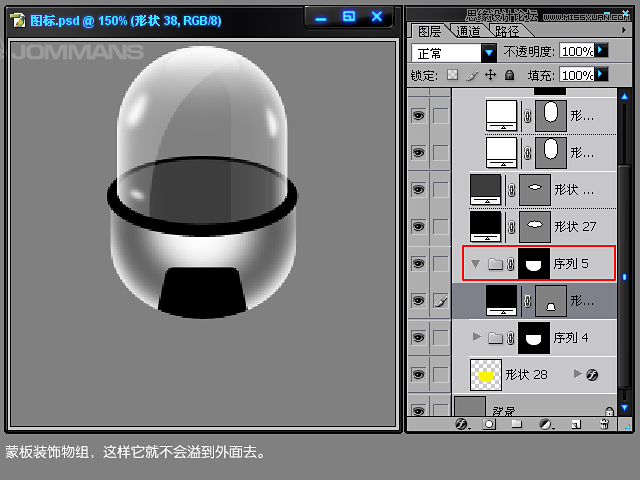This screenshot has width=640, height=480.
Task: Click black fill thumbnail of highlighted layer
Action: pos(501,301)
